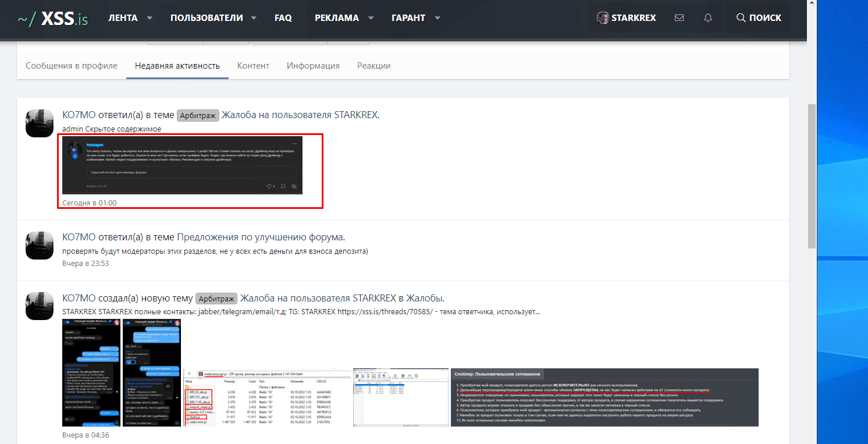The width and height of the screenshot is (868, 444).
Task: Open Жалоба на пользователя STARKREX from the new-topic entry
Action: (319, 299)
